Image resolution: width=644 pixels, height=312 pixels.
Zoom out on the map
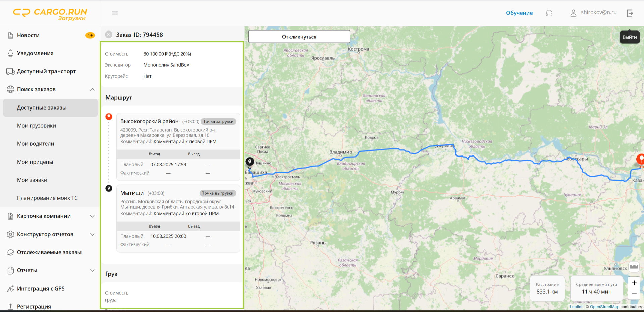tap(634, 294)
